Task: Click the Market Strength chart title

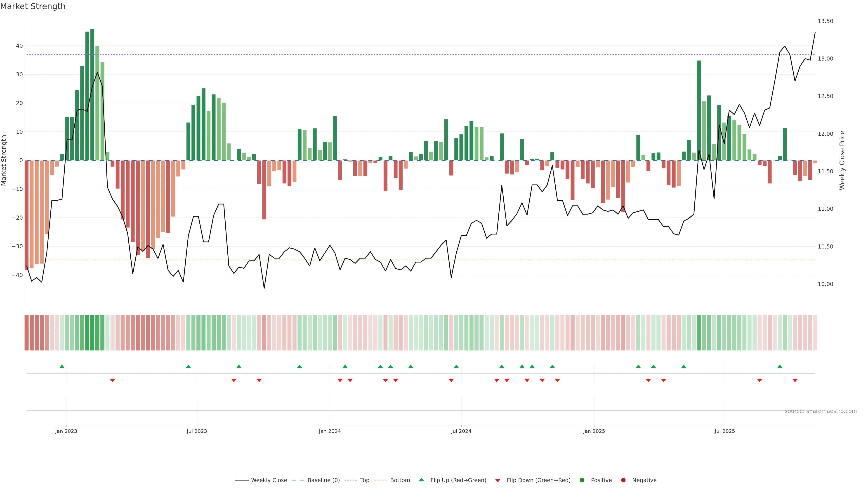Action: (33, 6)
